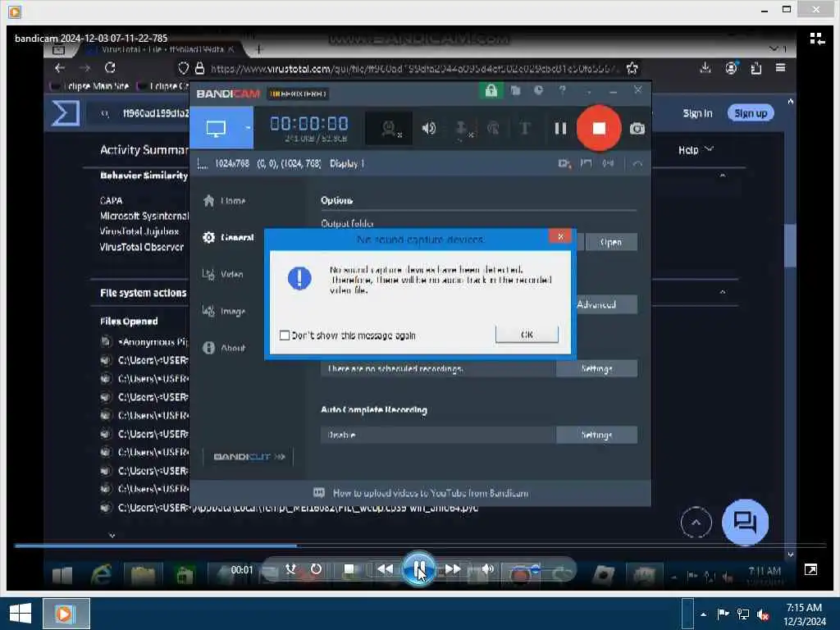This screenshot has height=630, width=840.
Task: Select Bandicam screen recording mode icon
Action: click(216, 128)
